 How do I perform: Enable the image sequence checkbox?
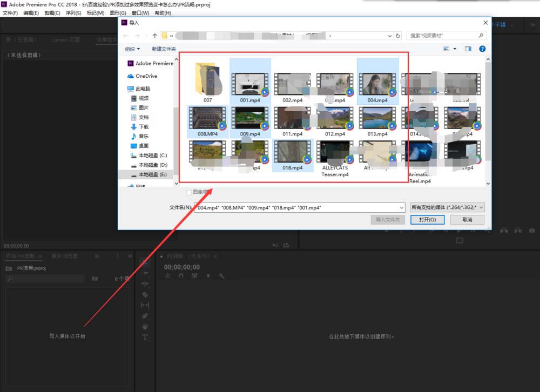click(x=189, y=192)
